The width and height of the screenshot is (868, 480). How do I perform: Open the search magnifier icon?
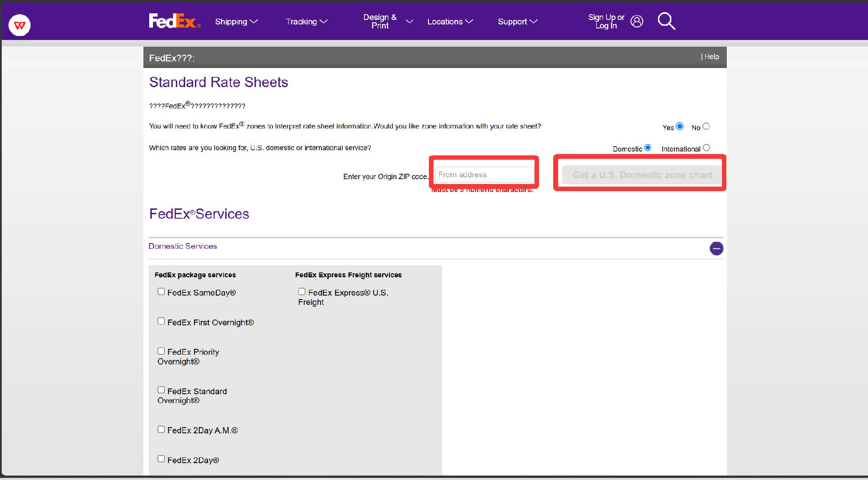(666, 21)
